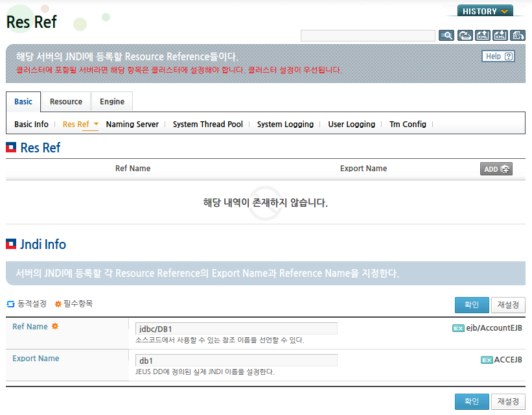Click the upper 확인 confirm button
Viewport: 532px width, 415px height.
pos(472,305)
